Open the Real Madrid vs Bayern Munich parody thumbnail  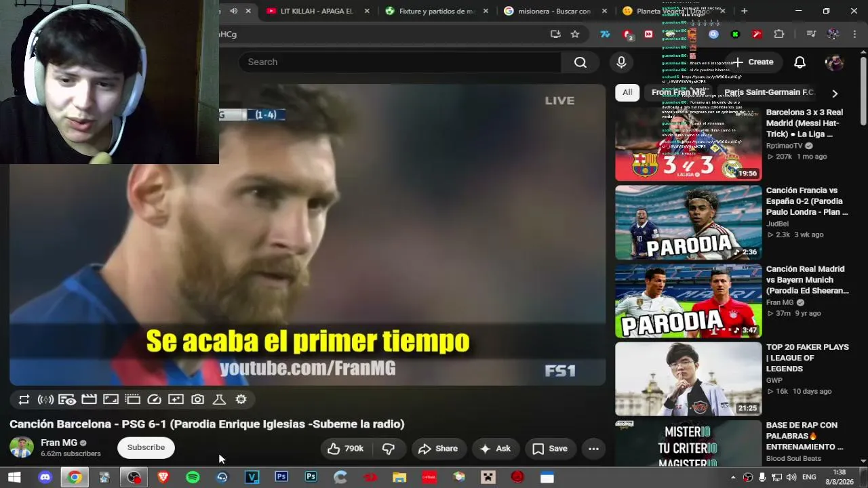pyautogui.click(x=688, y=301)
